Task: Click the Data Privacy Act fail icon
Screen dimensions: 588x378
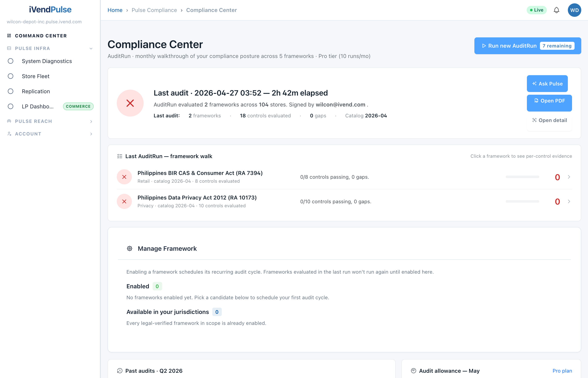Action: [124, 201]
